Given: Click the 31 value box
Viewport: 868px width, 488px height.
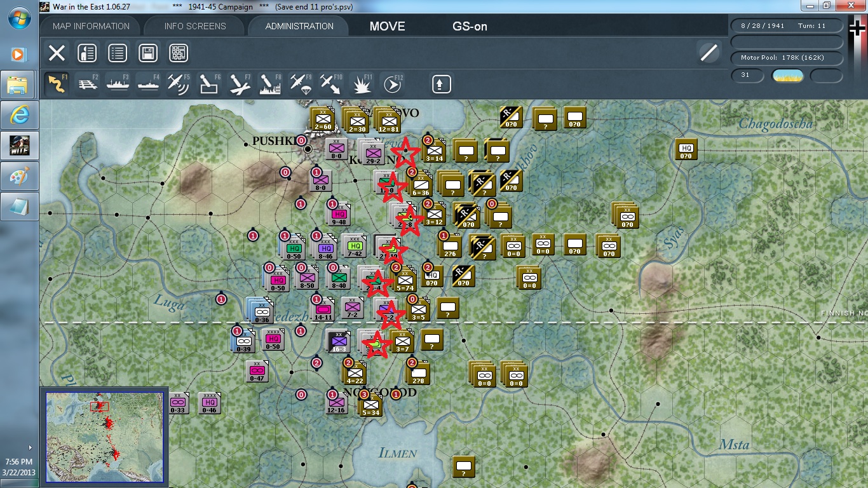Looking at the screenshot, I should tap(749, 76).
